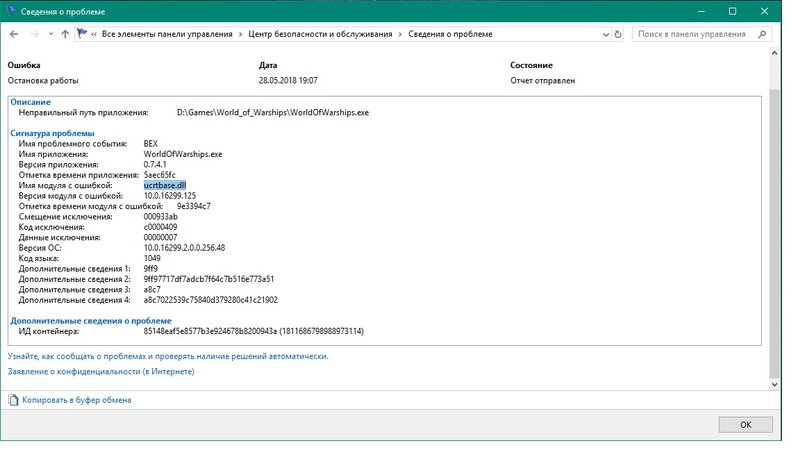Click the date value '28.05.2018 19:07'
This screenshot has height=450, width=800.
coord(288,81)
